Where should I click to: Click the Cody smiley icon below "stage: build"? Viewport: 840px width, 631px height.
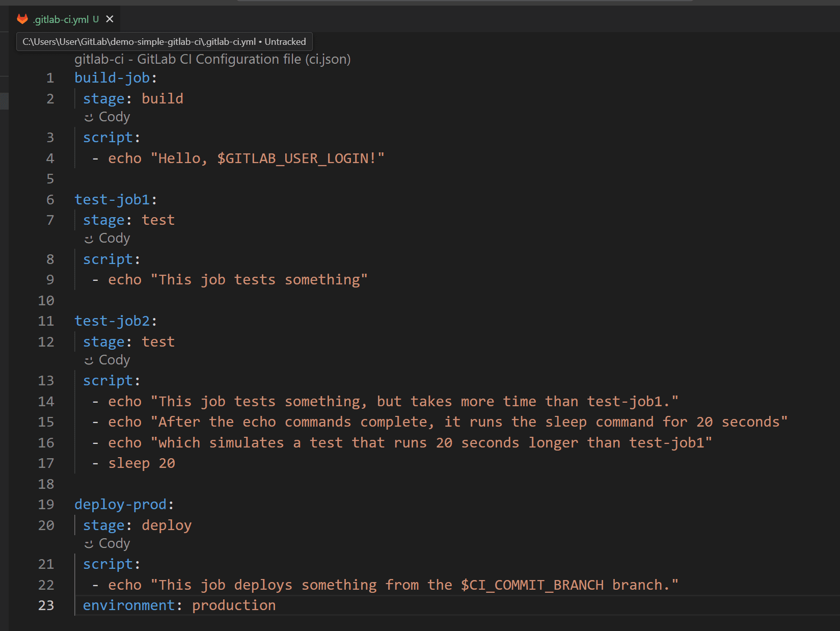click(x=89, y=117)
